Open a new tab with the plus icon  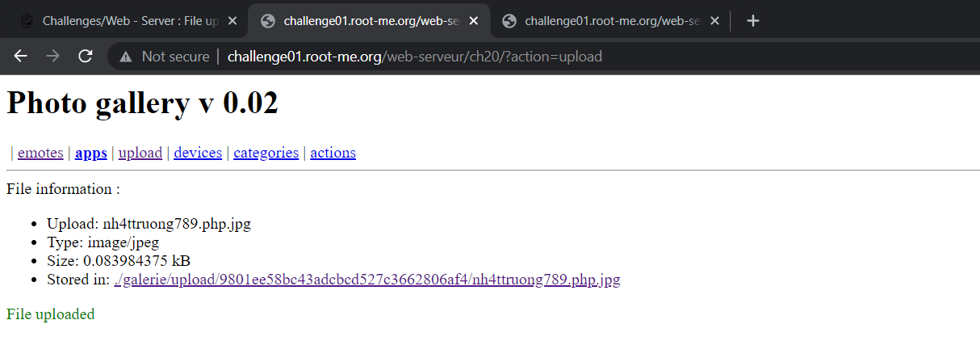[x=752, y=21]
